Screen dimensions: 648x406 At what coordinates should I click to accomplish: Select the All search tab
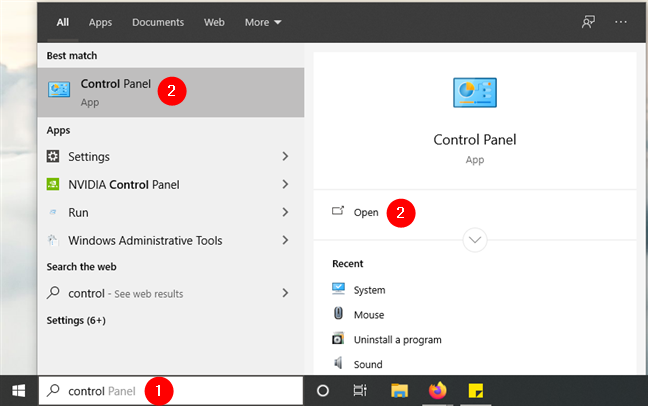pos(63,22)
